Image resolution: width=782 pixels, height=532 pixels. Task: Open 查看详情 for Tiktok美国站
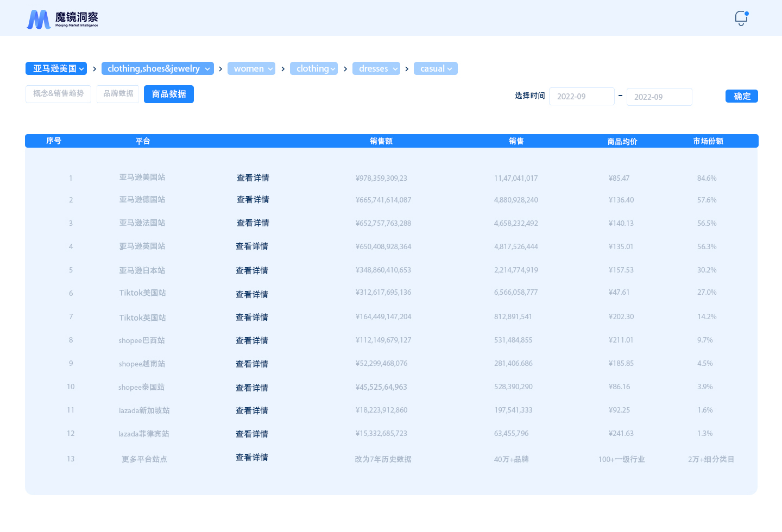click(x=252, y=294)
